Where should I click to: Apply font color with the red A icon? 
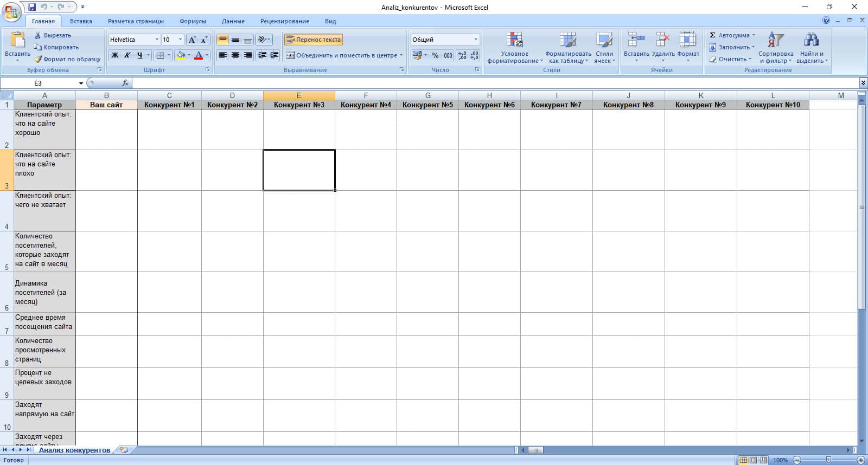click(x=198, y=55)
